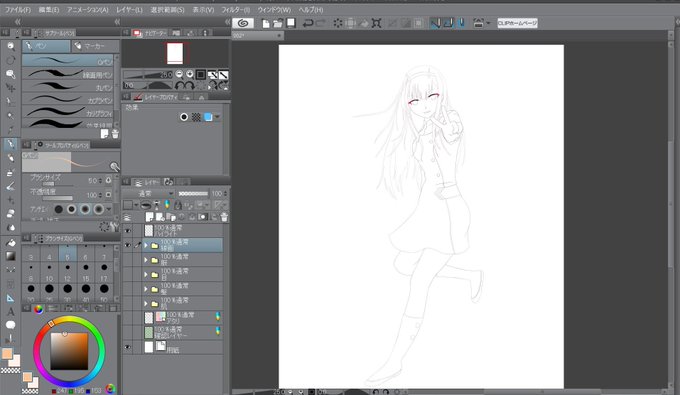The image size is (680, 395).
Task: Close the document tab with X
Action: pyautogui.click(x=279, y=36)
